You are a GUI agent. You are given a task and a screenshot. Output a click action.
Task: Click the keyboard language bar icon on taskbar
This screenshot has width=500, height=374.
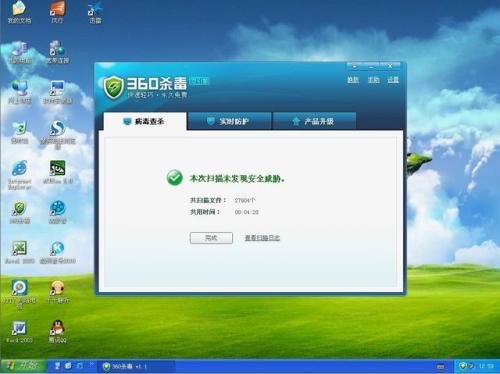tap(440, 367)
